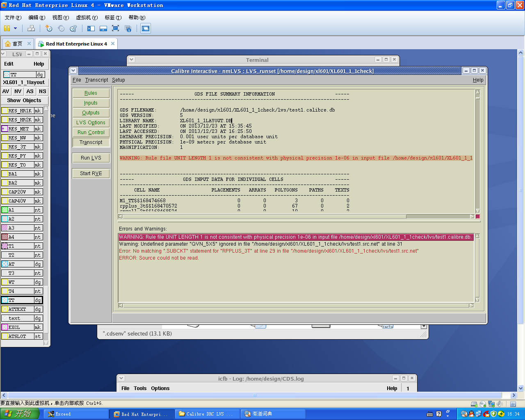Screen dimensions: 525x420
Task: Click AV all visible button in LSW
Action: coord(6,91)
